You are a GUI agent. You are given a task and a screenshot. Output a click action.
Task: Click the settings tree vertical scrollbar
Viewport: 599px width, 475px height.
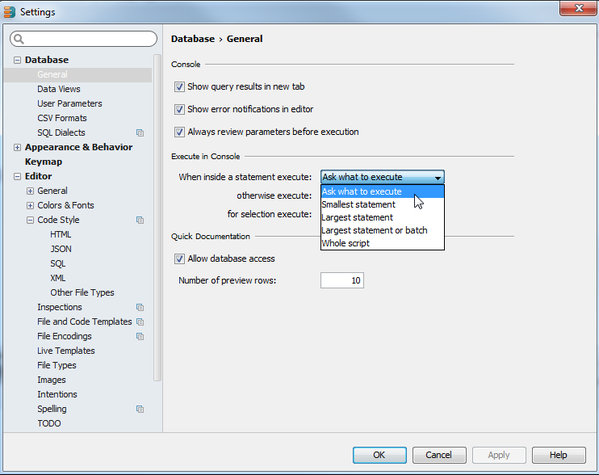pyautogui.click(x=157, y=217)
